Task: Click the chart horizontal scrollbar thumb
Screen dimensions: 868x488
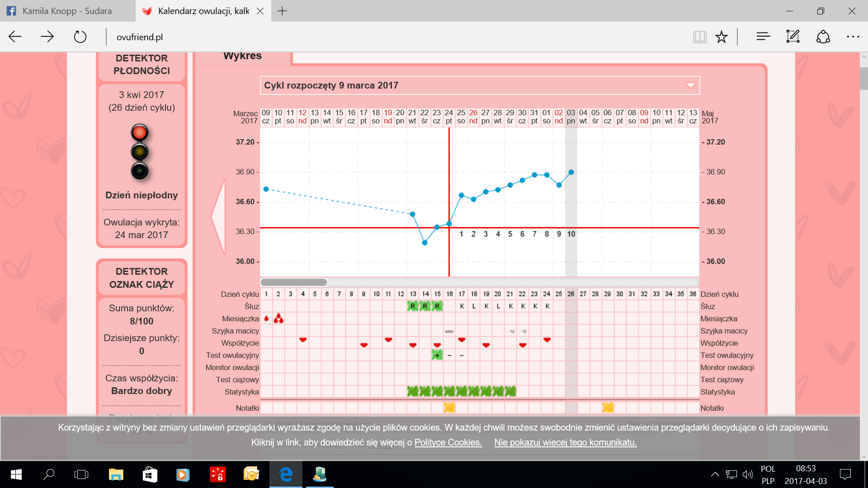Action: [294, 282]
